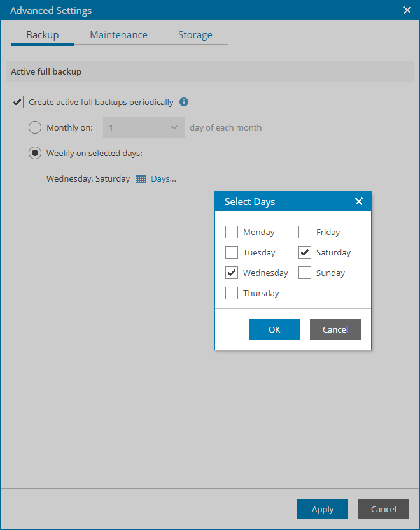Image resolution: width=420 pixels, height=530 pixels.
Task: Check the Monday checkbox
Action: pyautogui.click(x=232, y=232)
